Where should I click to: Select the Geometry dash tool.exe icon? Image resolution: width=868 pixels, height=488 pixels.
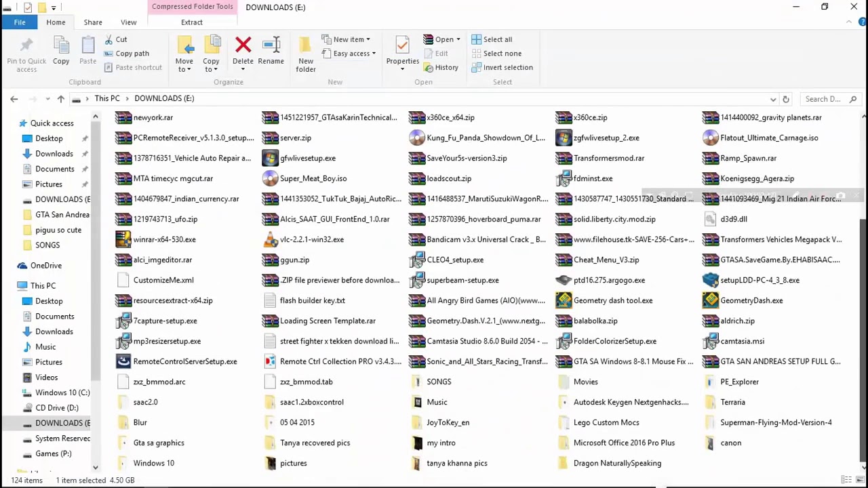pos(564,300)
